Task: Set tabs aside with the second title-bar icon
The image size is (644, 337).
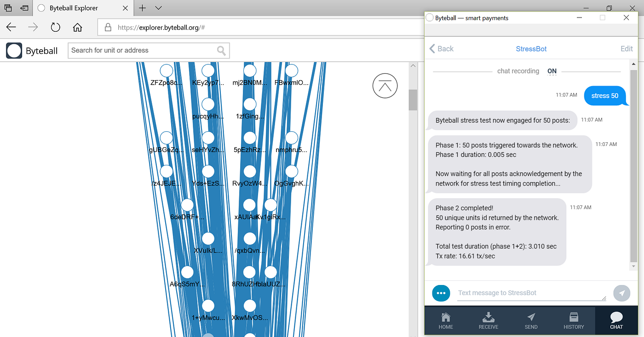Action: 24,8
